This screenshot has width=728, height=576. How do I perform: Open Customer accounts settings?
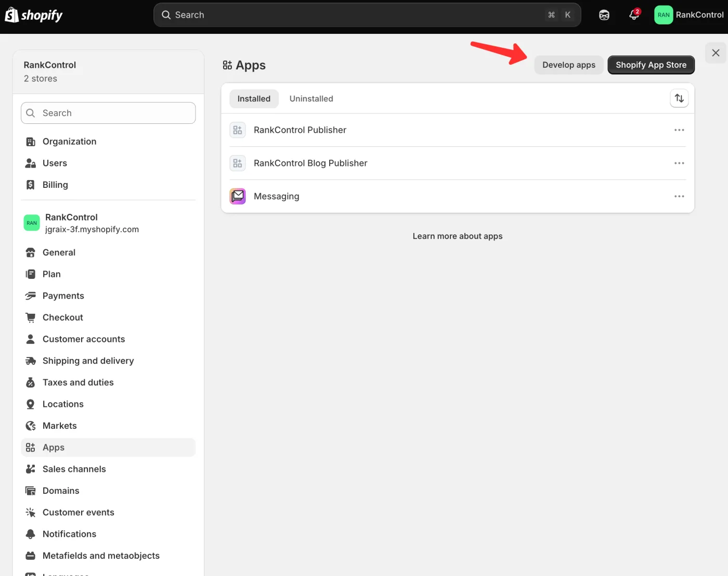pyautogui.click(x=108, y=339)
